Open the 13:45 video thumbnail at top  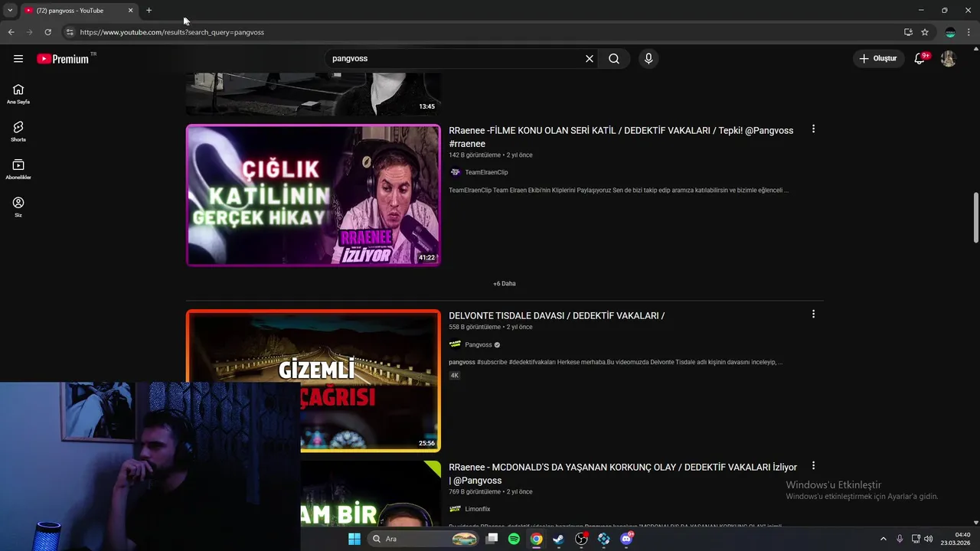pyautogui.click(x=313, y=94)
